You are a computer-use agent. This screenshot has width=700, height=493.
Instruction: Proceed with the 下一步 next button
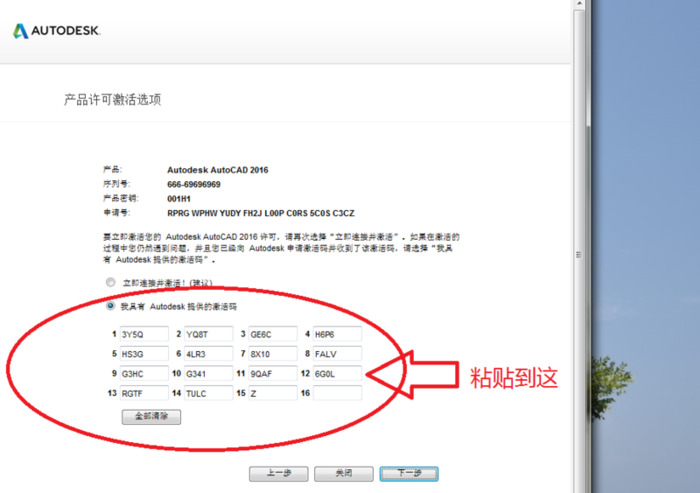pos(409,473)
